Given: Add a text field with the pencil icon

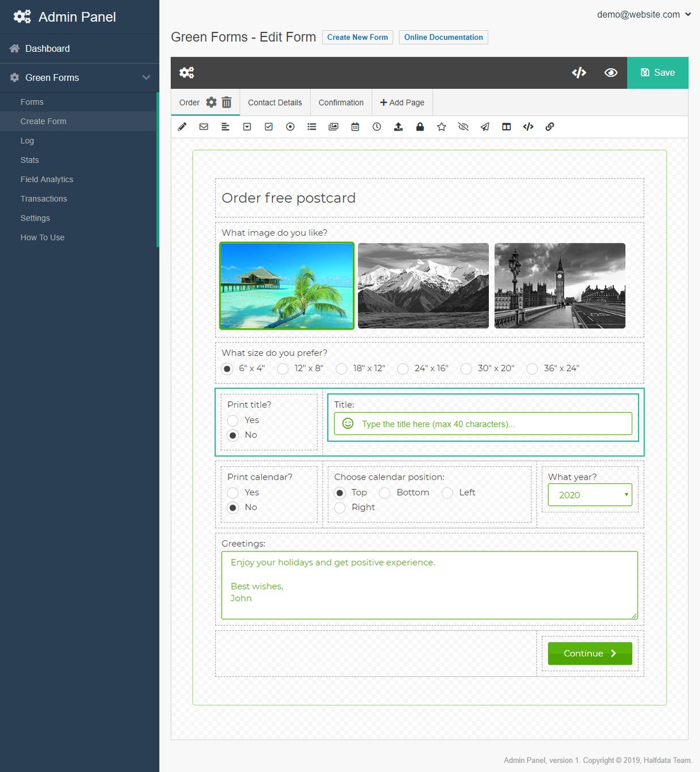Looking at the screenshot, I should coord(182,127).
